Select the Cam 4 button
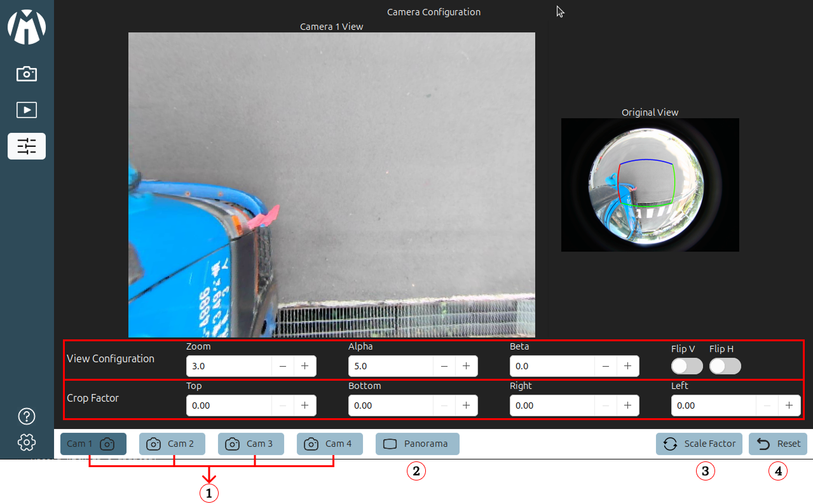 point(330,444)
